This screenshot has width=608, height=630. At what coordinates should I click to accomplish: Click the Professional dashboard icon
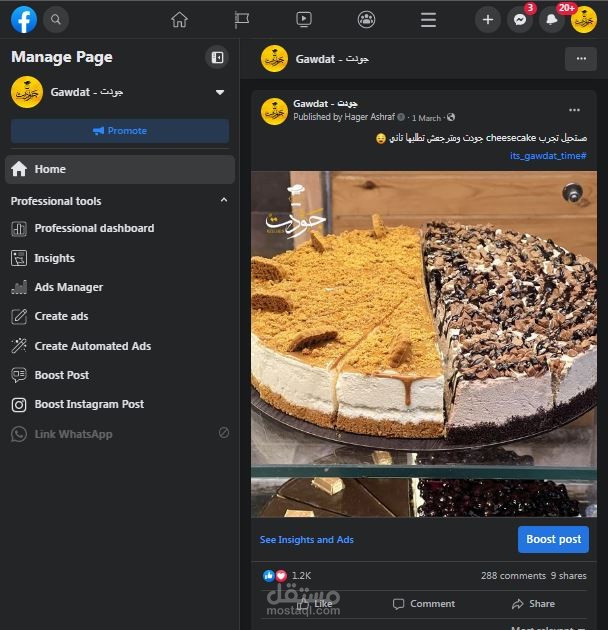click(x=19, y=229)
